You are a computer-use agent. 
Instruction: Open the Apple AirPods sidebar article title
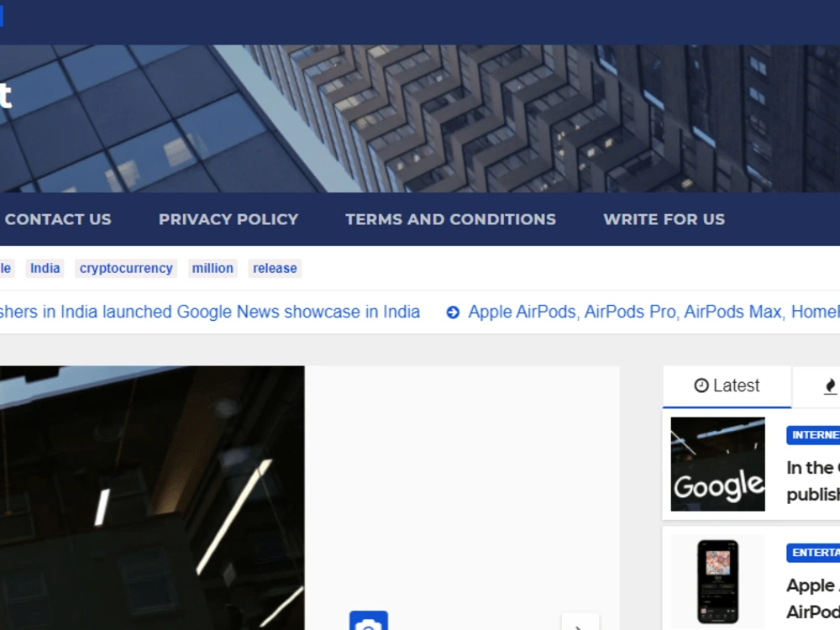tap(813, 598)
